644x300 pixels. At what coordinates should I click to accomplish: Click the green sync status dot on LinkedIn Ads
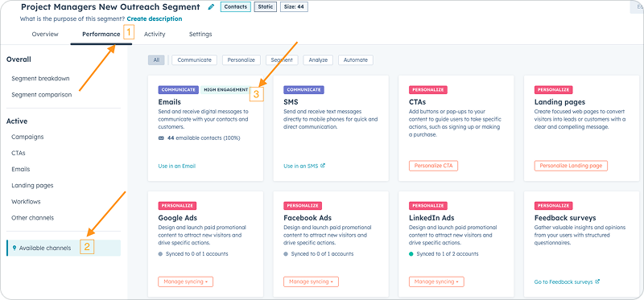click(x=411, y=254)
